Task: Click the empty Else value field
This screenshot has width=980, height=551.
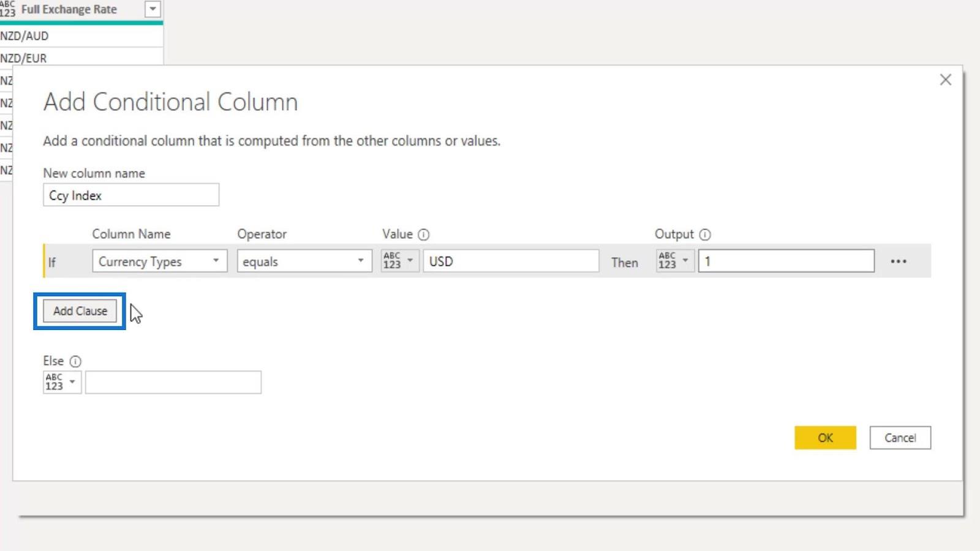Action: [173, 382]
